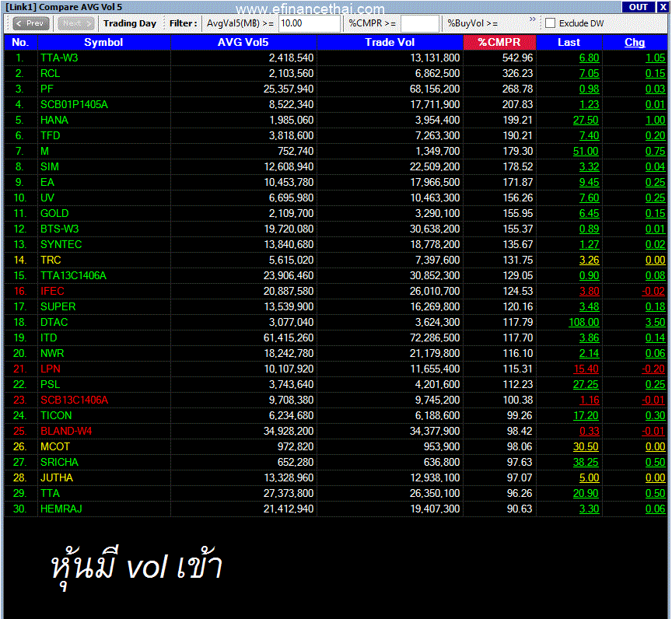Select the red IFEC symbol

coord(52,292)
